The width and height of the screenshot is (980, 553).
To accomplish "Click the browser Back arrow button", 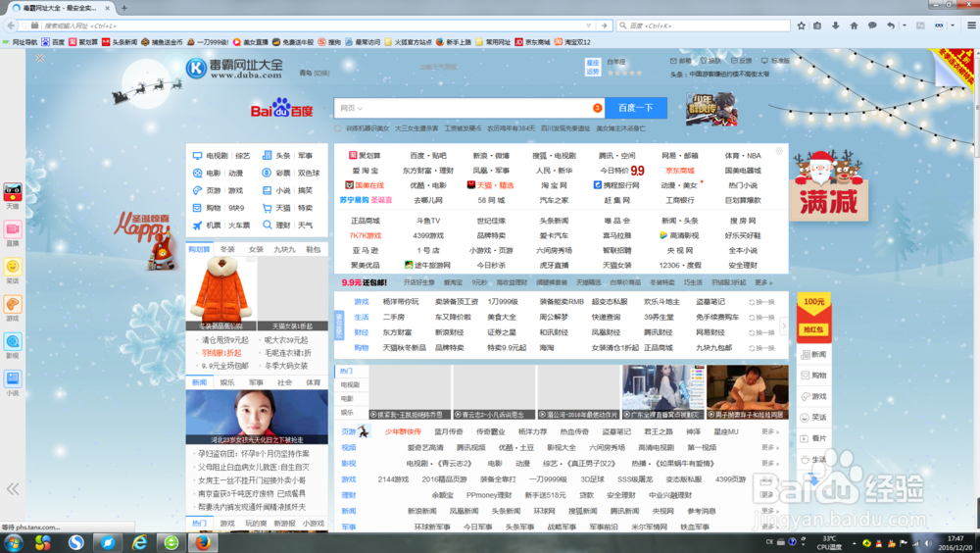I will click(x=11, y=25).
